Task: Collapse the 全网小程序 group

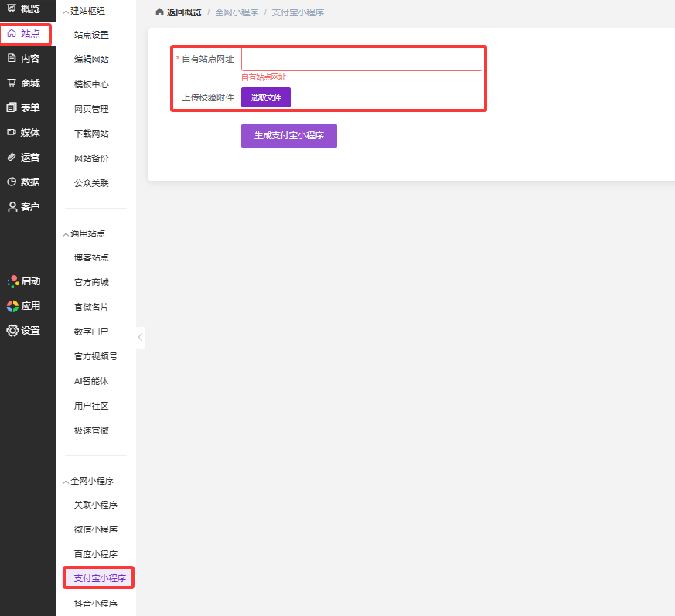Action: tap(66, 481)
